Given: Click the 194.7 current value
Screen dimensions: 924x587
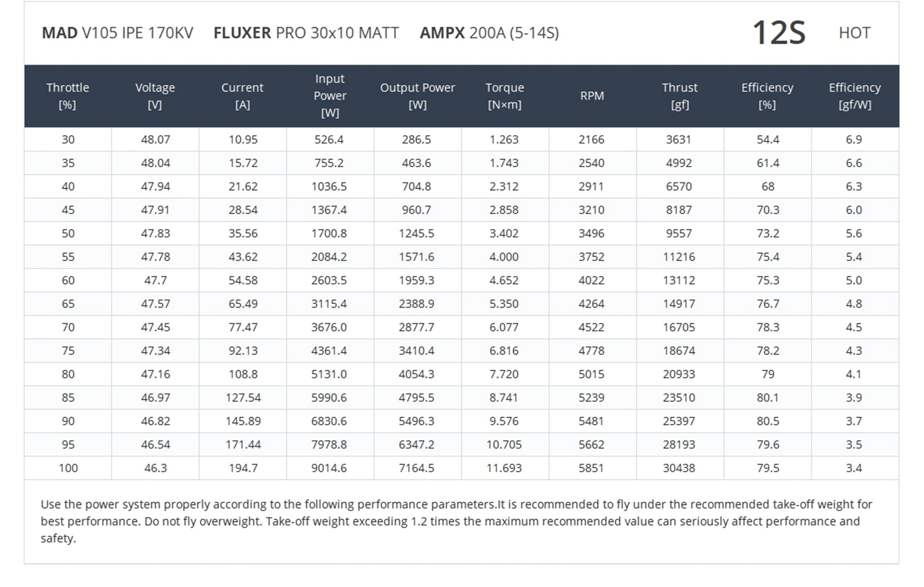Looking at the screenshot, I should (243, 468).
